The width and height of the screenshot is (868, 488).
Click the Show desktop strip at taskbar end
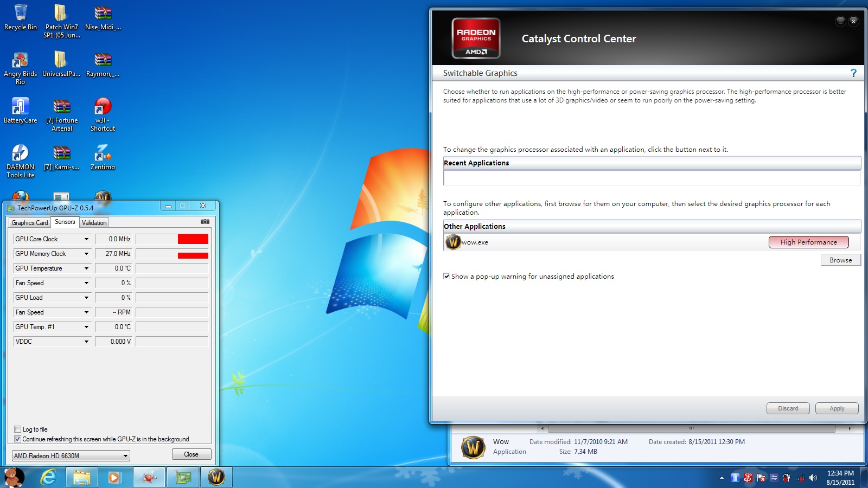[x=864, y=477]
